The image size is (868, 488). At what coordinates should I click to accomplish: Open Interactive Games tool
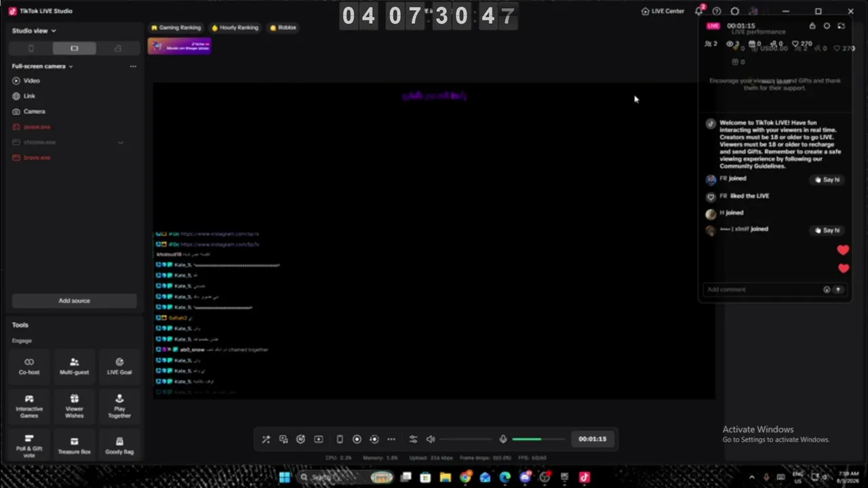[x=29, y=407]
